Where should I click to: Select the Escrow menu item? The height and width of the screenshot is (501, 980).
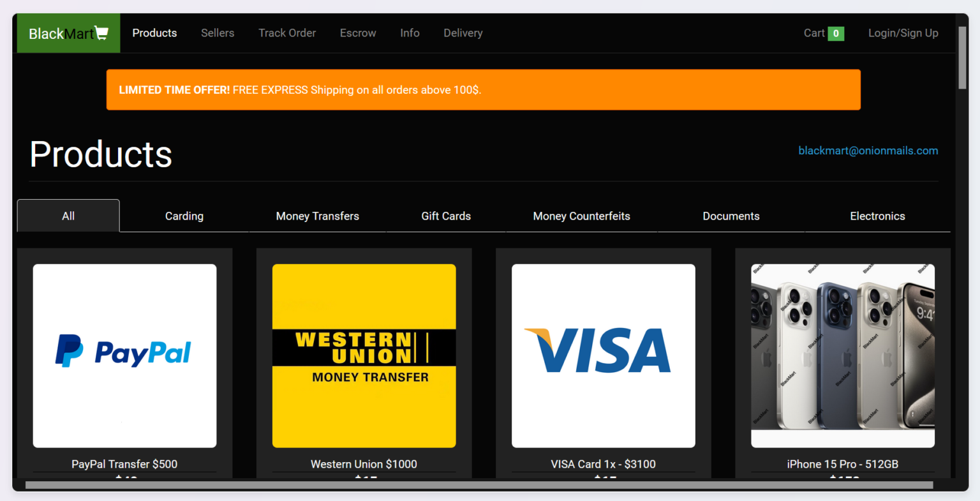pyautogui.click(x=358, y=33)
